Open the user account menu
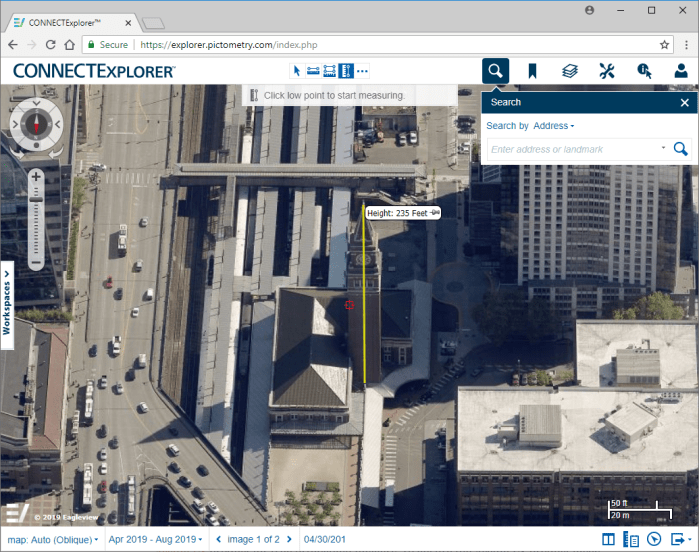699x552 pixels. click(680, 71)
